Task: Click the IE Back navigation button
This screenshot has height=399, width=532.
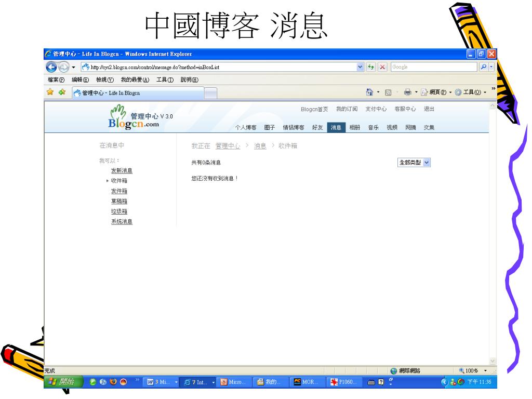Action: pyautogui.click(x=51, y=67)
